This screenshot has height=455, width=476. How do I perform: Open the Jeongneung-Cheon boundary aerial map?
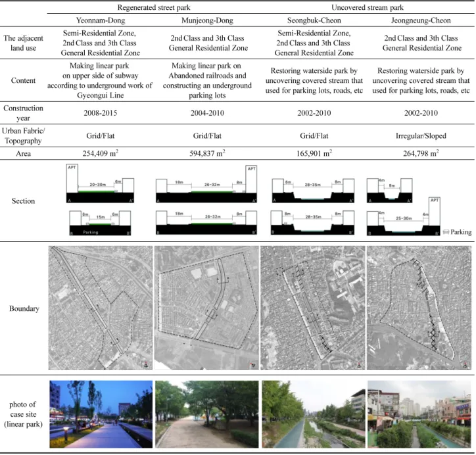(419, 308)
